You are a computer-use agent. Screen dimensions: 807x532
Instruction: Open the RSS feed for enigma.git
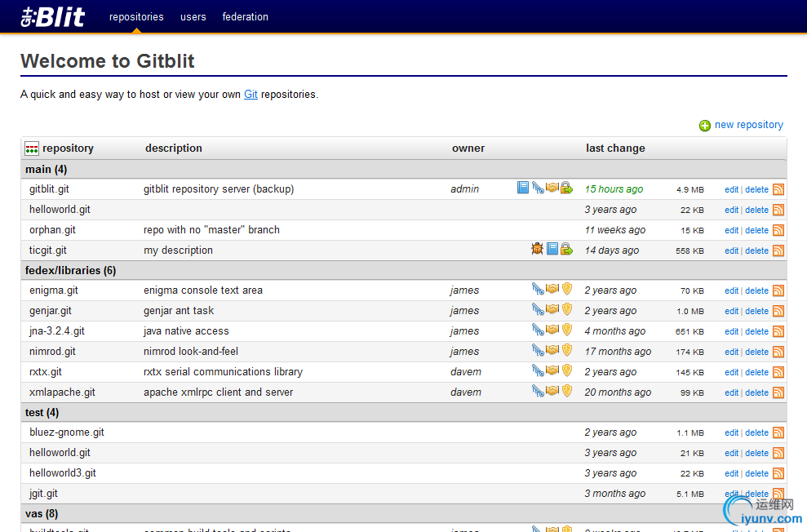[x=778, y=290]
